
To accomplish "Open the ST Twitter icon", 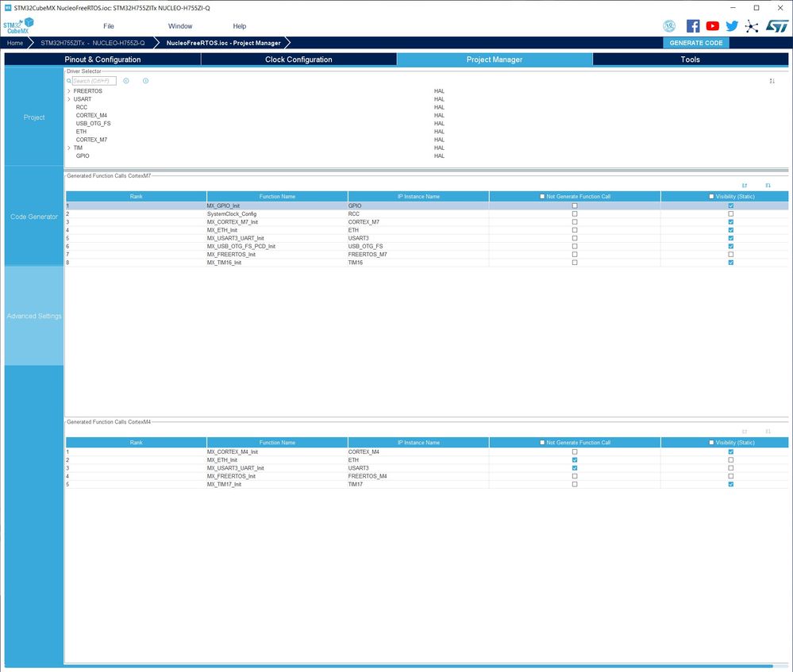I will [732, 26].
